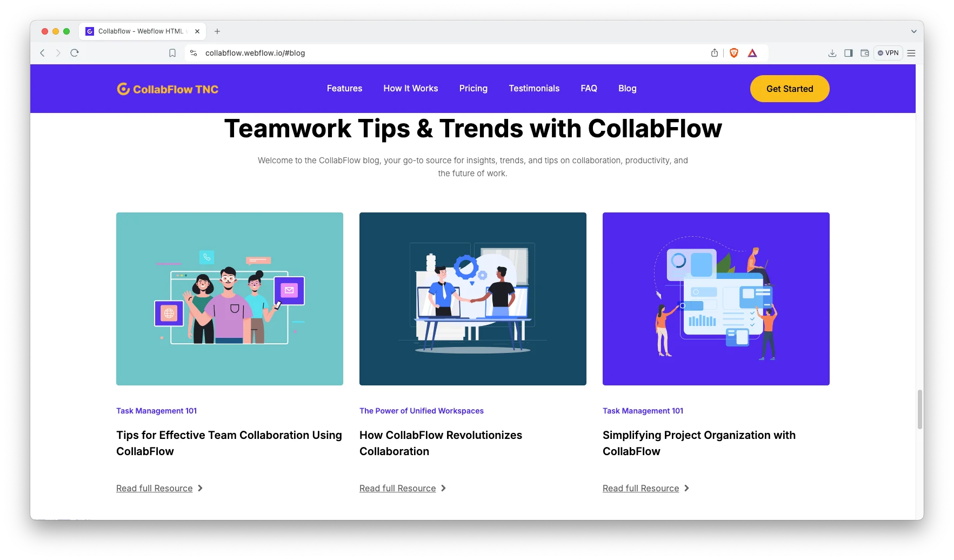Reload the page
954x560 pixels.
click(75, 53)
